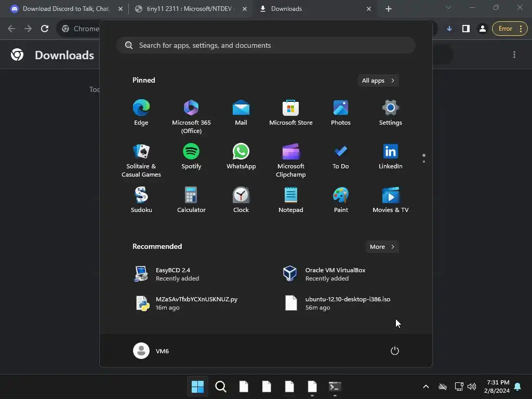Expand All apps list
Image resolution: width=532 pixels, height=399 pixels.
378,81
